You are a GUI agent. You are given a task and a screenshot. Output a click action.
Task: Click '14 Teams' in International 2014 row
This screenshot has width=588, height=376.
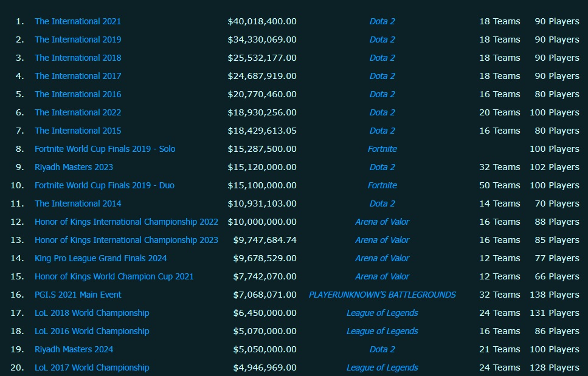tap(499, 203)
